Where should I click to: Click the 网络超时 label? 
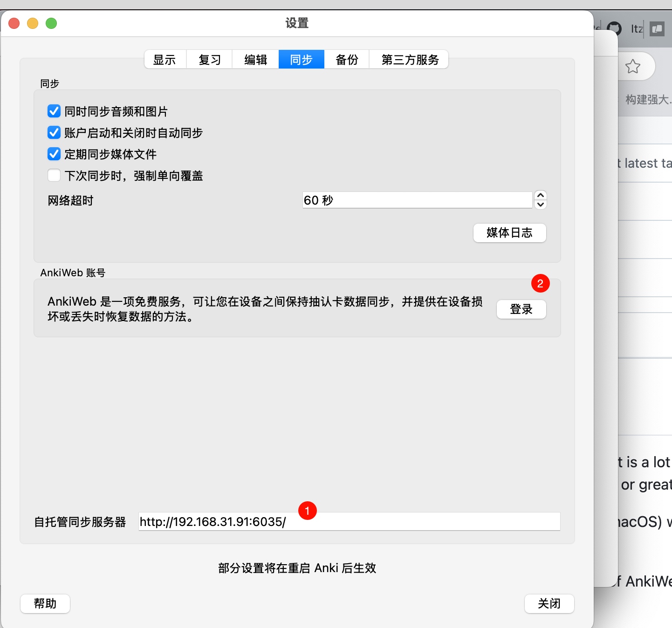pos(70,200)
